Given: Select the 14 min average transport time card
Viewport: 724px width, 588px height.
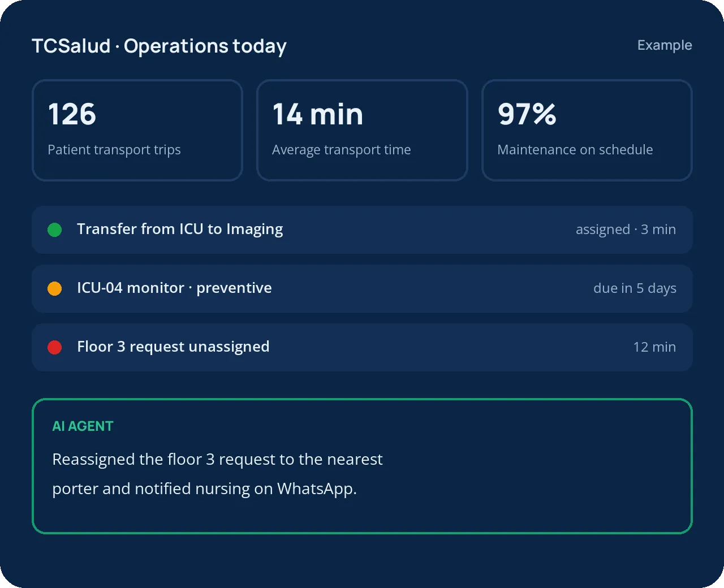Looking at the screenshot, I should pyautogui.click(x=362, y=130).
